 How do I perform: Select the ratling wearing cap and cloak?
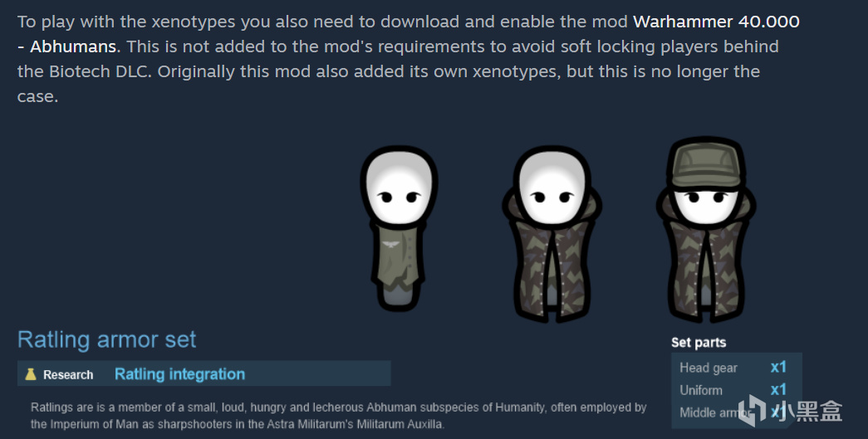coord(706,229)
